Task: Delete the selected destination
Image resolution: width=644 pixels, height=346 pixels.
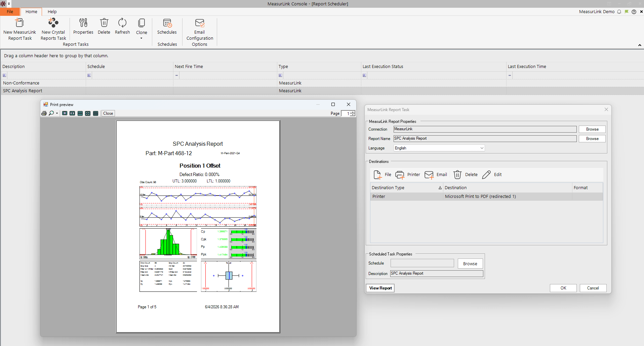Action: (466, 175)
